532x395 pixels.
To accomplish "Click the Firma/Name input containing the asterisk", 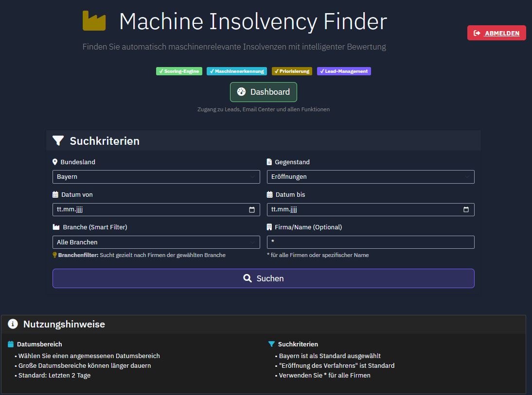I will [x=371, y=242].
